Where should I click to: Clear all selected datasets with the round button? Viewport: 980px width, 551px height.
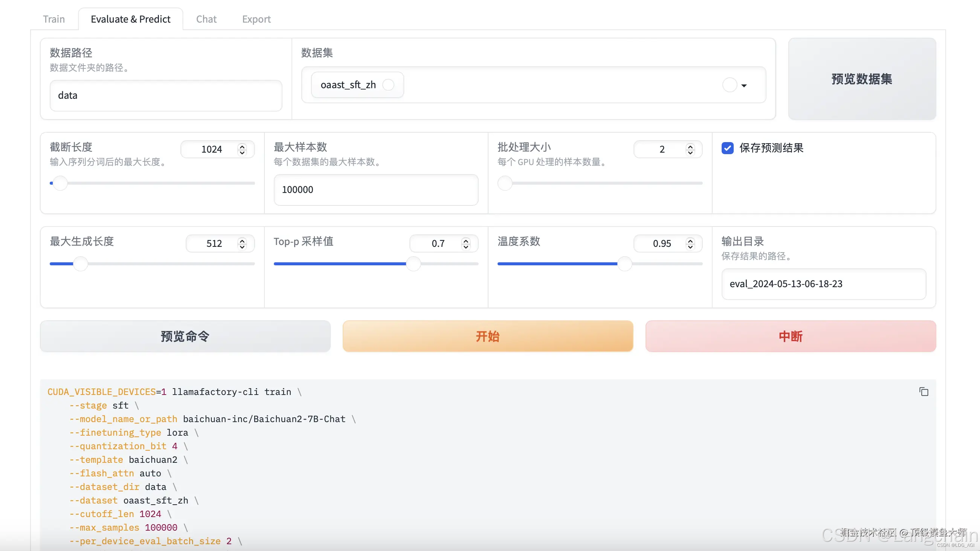[730, 85]
